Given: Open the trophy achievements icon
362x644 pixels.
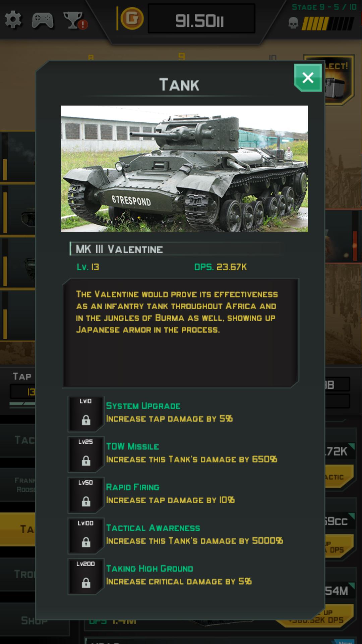Looking at the screenshot, I should coord(75,20).
